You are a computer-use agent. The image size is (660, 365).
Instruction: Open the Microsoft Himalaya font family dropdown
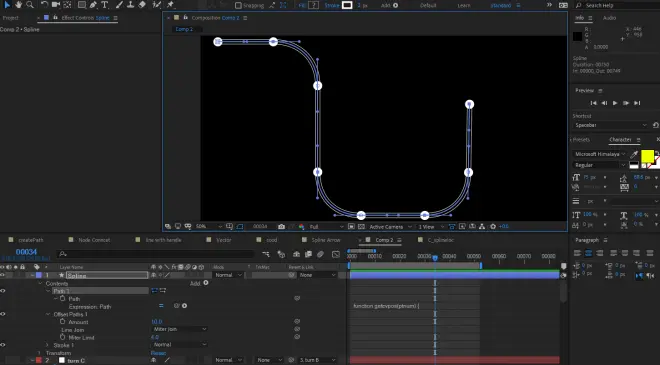[600, 154]
